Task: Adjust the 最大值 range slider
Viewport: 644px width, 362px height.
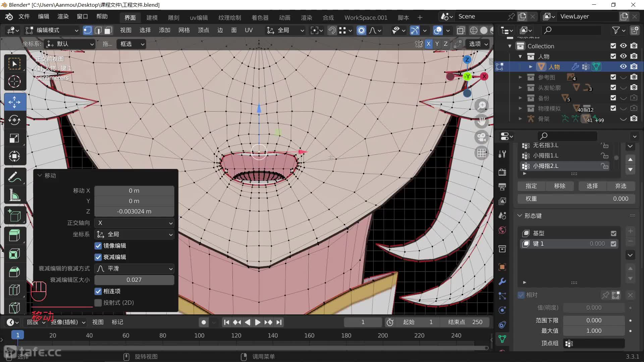Action: [594, 331]
